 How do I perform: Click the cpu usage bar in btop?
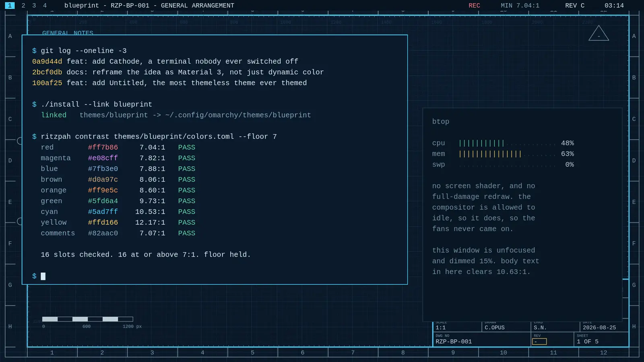pos(508,143)
